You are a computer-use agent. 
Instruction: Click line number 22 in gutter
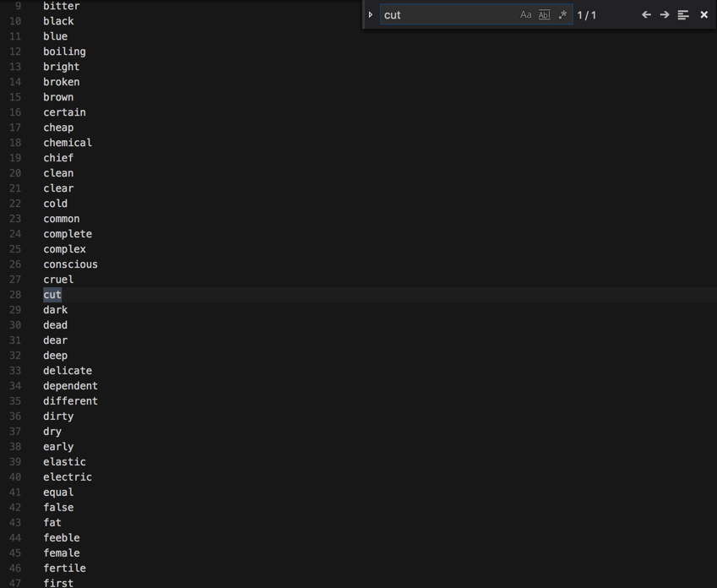(15, 203)
